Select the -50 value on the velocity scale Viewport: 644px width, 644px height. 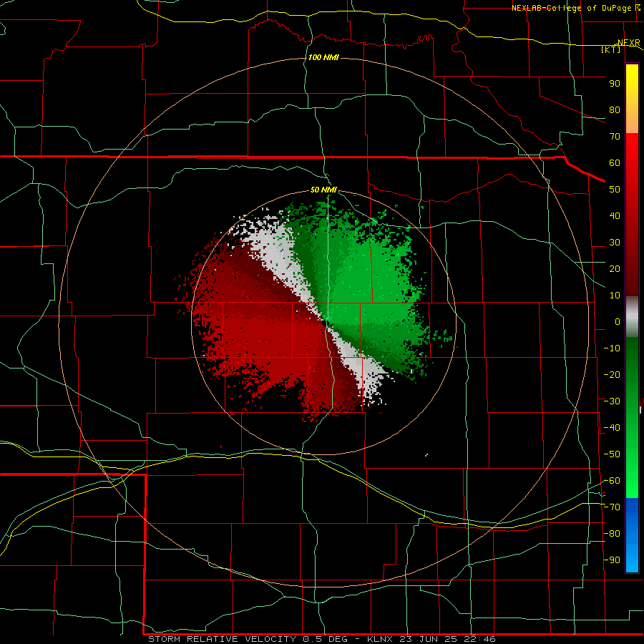(612, 454)
